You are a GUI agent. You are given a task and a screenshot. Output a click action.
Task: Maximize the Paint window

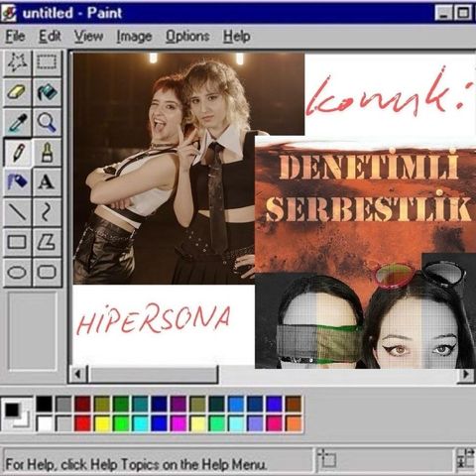point(463,14)
